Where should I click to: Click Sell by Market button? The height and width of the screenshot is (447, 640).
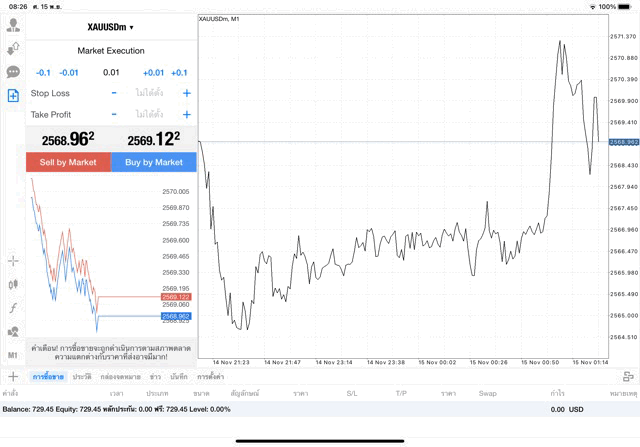68,162
